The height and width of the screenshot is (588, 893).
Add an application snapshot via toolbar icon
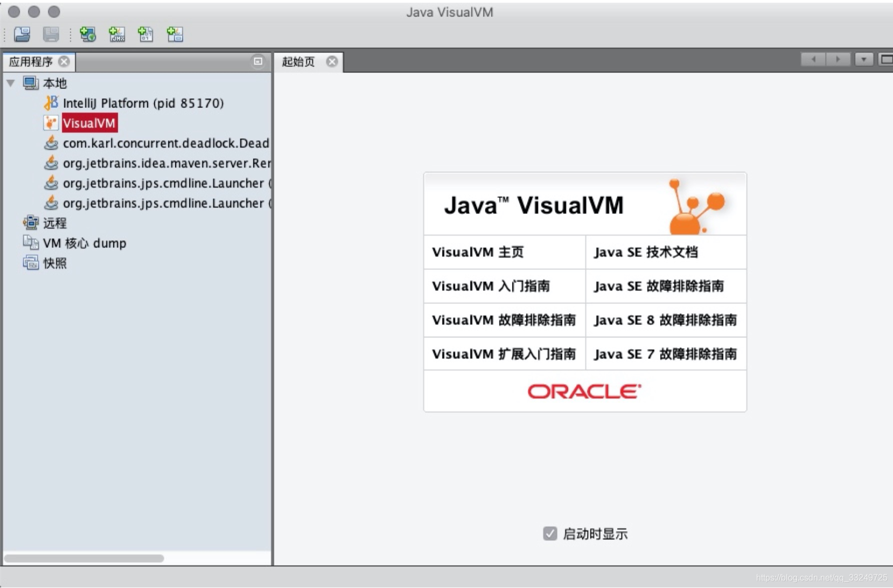(175, 34)
